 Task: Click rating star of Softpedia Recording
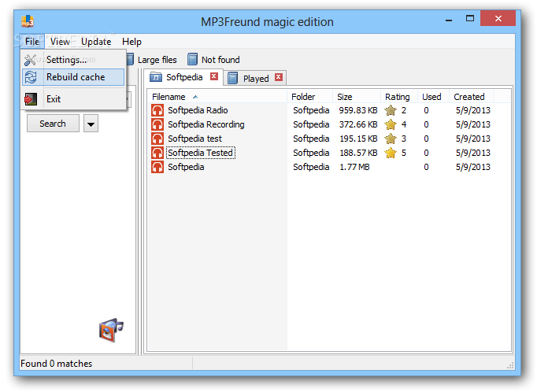point(391,124)
